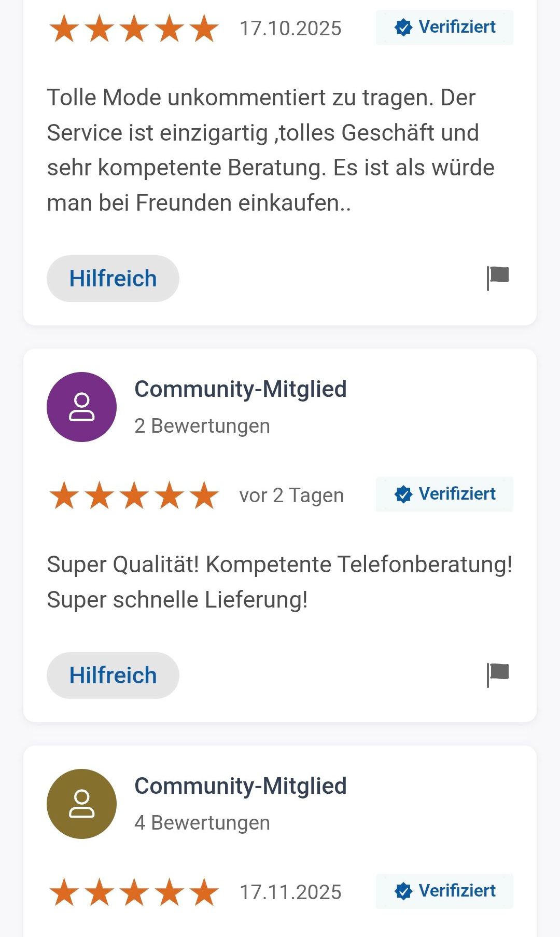Open profile name above 4 Bewertungen
Image resolution: width=560 pixels, height=937 pixels.
tap(241, 786)
